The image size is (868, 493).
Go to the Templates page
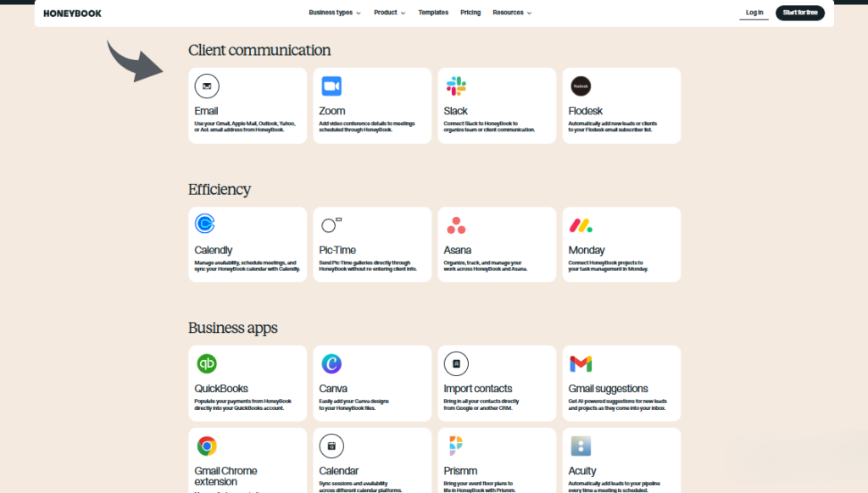pos(433,13)
